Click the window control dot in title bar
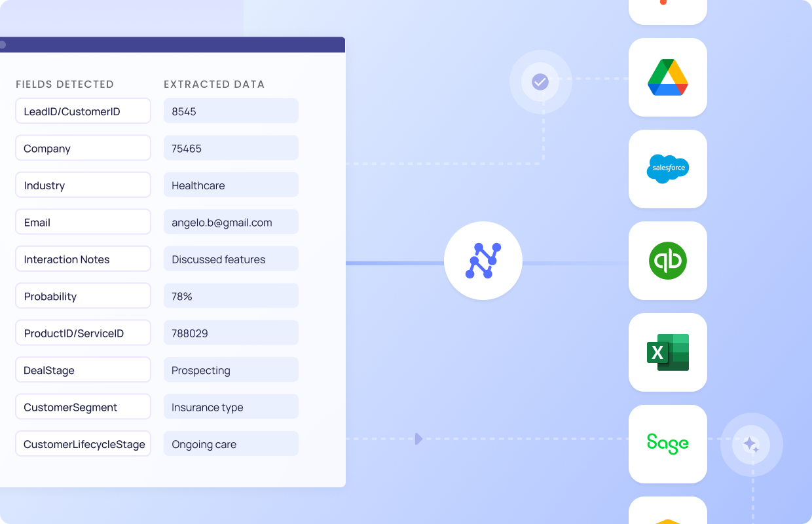The image size is (812, 524). [3, 45]
